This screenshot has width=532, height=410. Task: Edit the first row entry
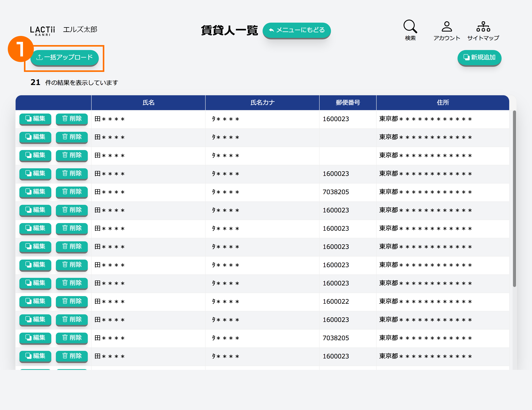click(35, 119)
